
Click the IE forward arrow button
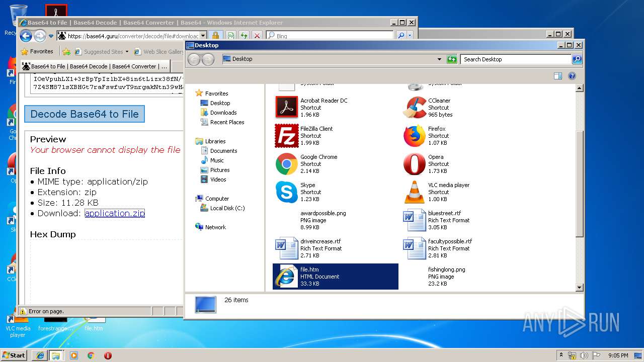tap(40, 36)
